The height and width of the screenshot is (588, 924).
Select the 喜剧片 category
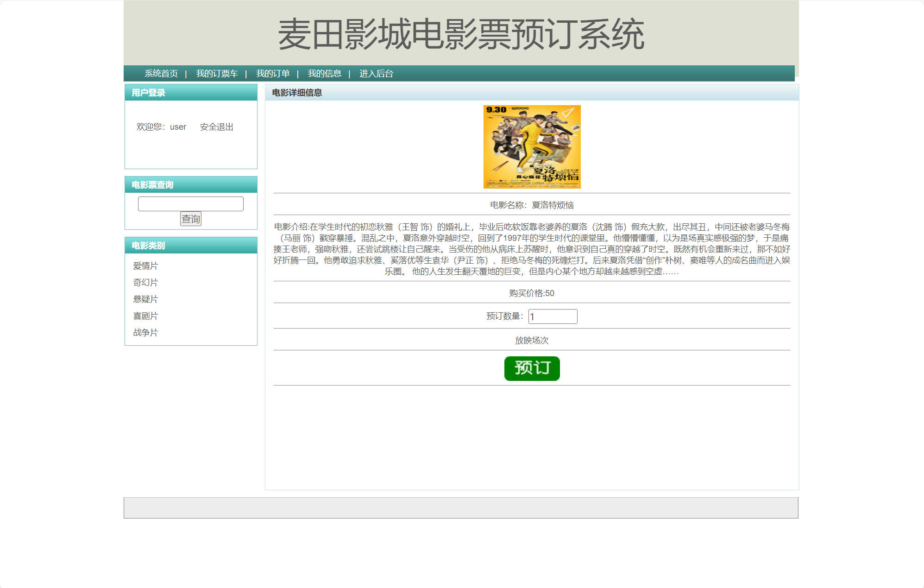[x=145, y=316]
